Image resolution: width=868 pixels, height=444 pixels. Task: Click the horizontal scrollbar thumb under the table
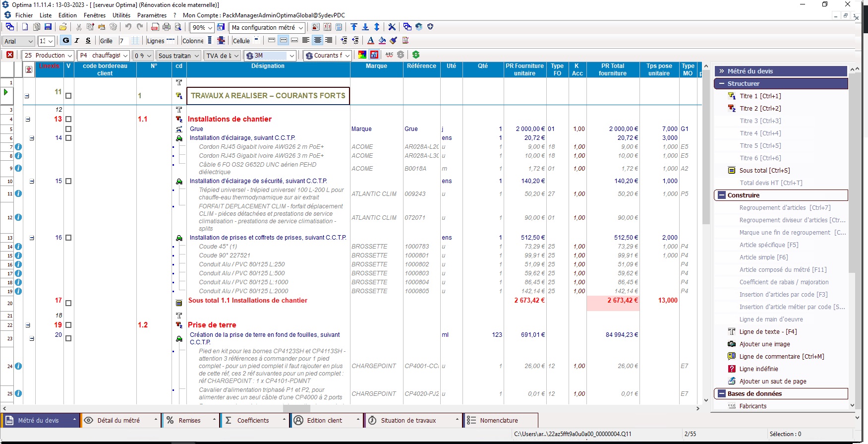click(296, 409)
